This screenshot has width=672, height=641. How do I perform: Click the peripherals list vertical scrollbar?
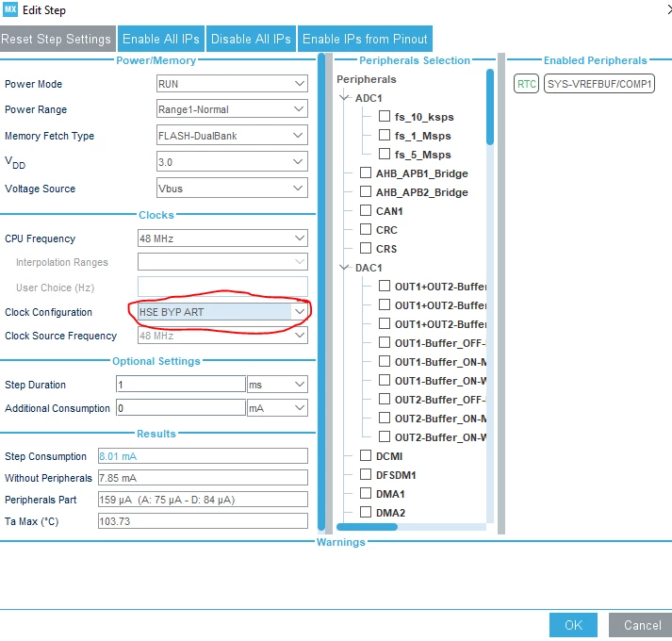[x=490, y=107]
